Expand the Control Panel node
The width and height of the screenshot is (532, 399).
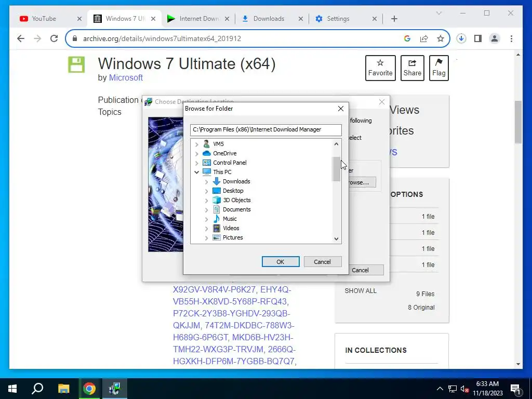click(x=196, y=163)
